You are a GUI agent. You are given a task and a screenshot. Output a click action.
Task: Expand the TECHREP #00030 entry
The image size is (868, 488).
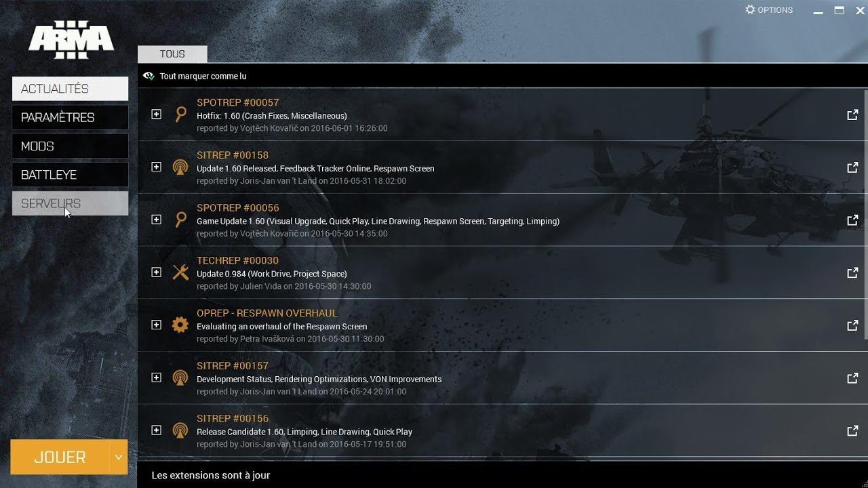[x=156, y=272]
